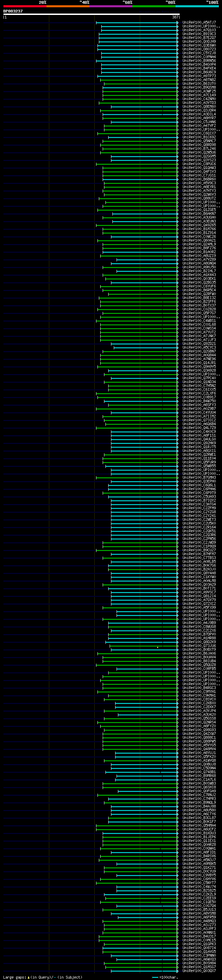The height and width of the screenshot is (980, 222).
Task: Select subject label UniRef100_B9I9C3
Action: [199, 34]
